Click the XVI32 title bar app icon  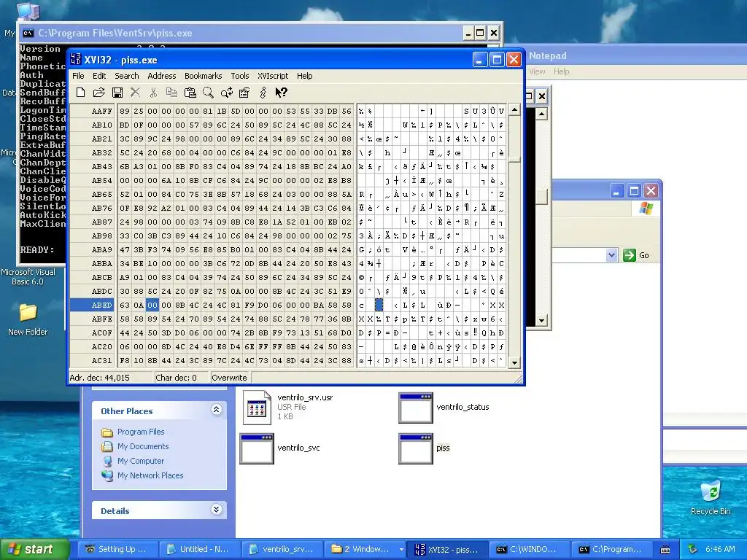(x=75, y=60)
